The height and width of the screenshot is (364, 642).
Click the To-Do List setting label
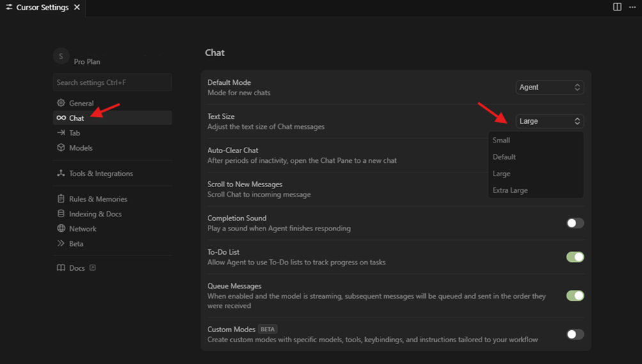(223, 252)
